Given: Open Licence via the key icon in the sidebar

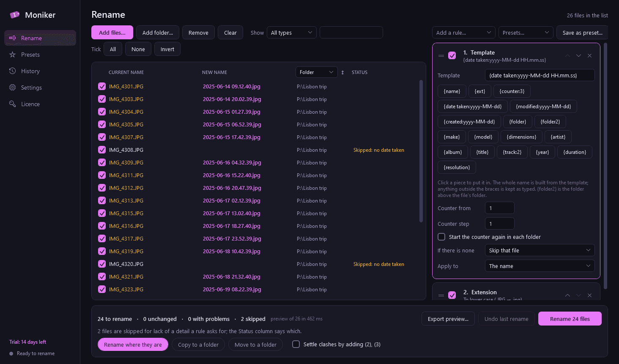Looking at the screenshot, I should [x=13, y=104].
